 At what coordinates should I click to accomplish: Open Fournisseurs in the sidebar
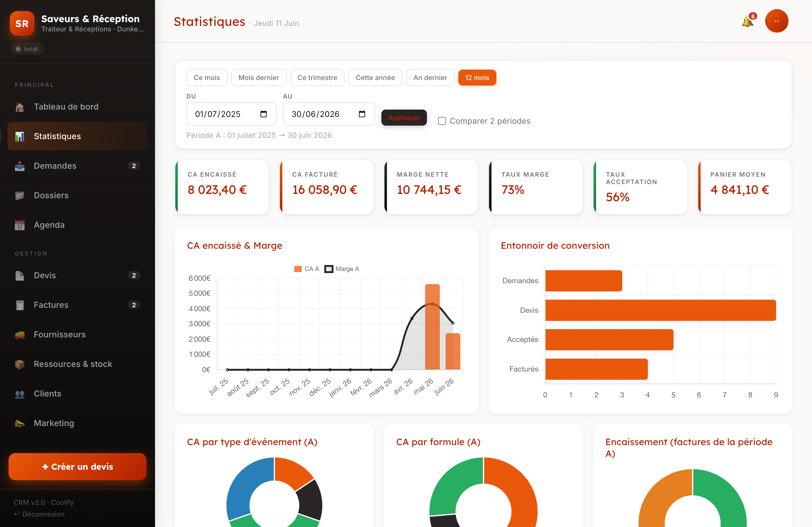78,335
